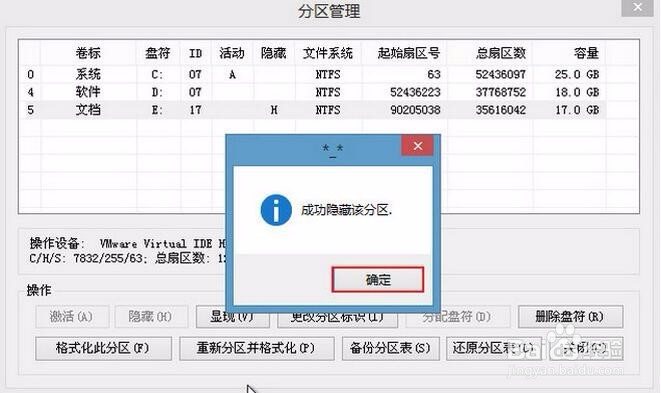Click the H hidden flag in 文档 row
This screenshot has height=393, width=661.
pyautogui.click(x=274, y=110)
